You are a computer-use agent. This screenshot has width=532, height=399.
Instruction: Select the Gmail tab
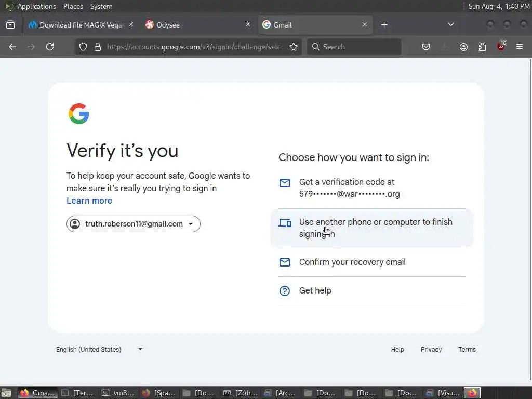click(315, 25)
